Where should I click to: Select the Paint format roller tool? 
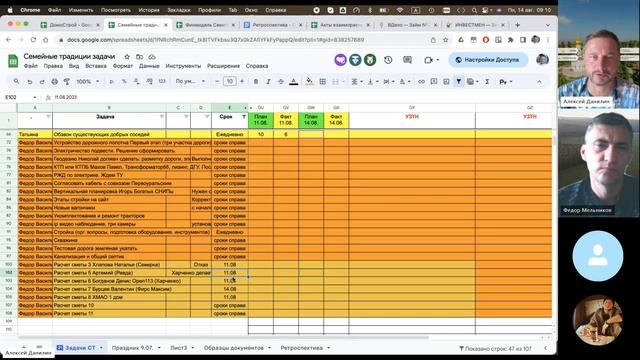(67, 82)
